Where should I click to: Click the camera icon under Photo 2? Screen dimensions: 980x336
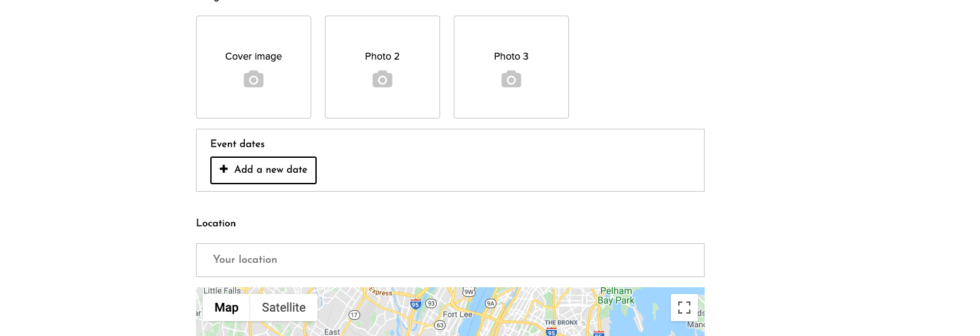tap(383, 79)
